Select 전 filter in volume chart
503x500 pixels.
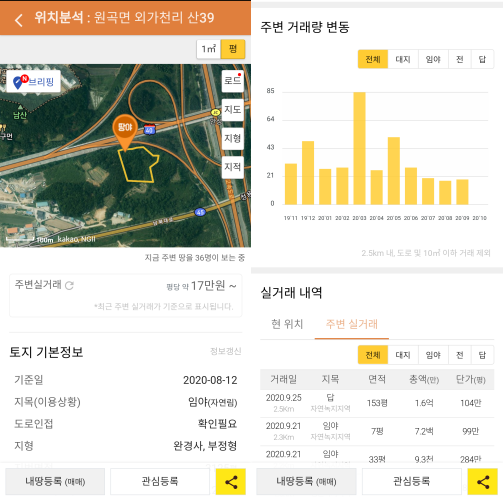tap(460, 59)
